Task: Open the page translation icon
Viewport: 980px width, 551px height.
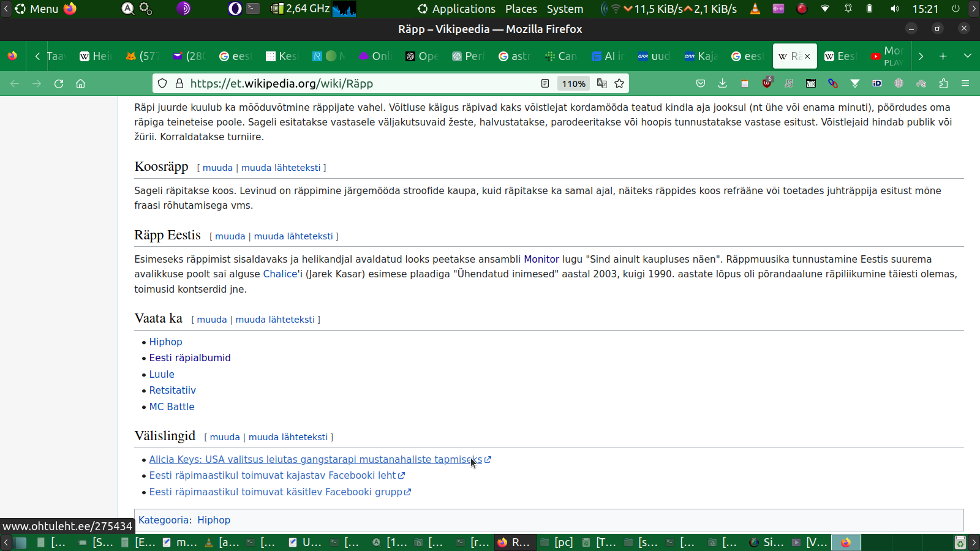Action: coord(602,84)
